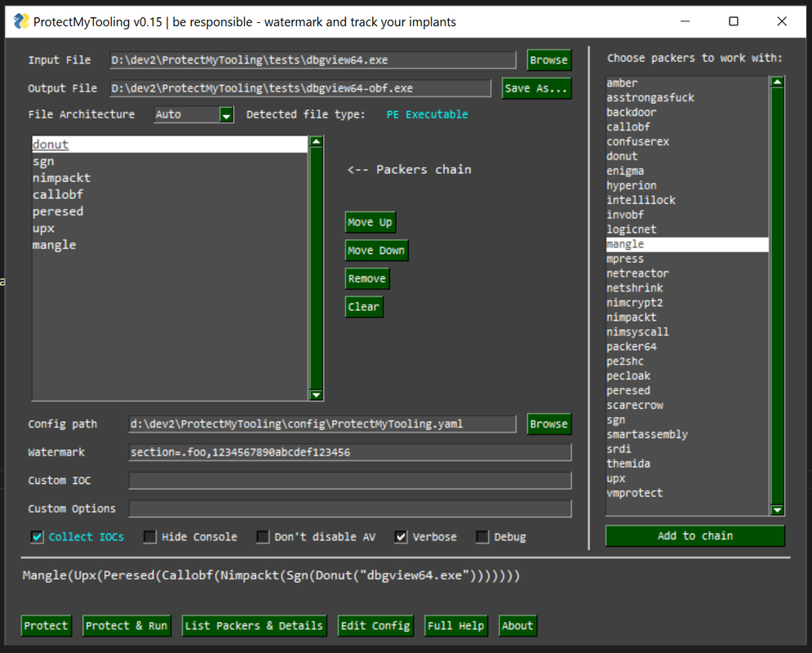Enable the Hide Console checkbox
812x653 pixels.
click(150, 537)
